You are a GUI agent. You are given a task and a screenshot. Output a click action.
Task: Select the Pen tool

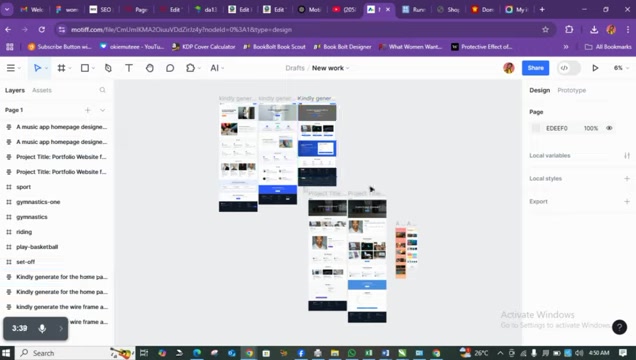click(x=108, y=68)
